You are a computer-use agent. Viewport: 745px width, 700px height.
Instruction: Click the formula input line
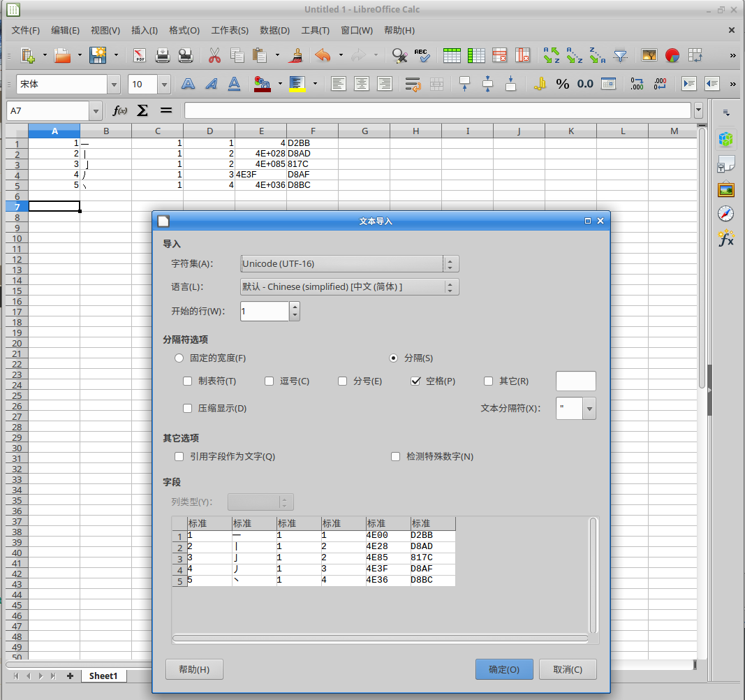[x=438, y=111]
